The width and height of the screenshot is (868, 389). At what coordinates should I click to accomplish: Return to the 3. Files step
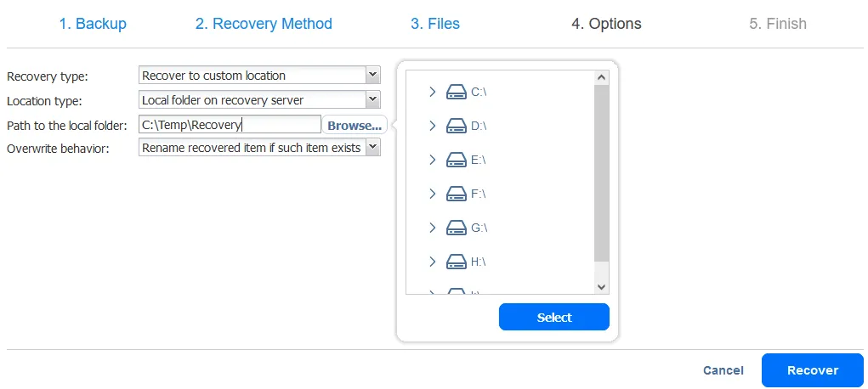pyautogui.click(x=435, y=24)
